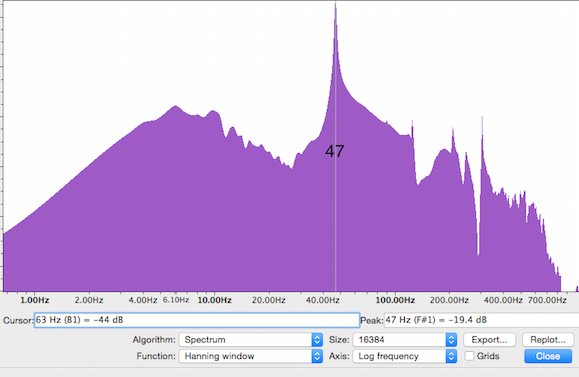Open the Size dropdown showing 16384
579x377 pixels.
click(405, 340)
